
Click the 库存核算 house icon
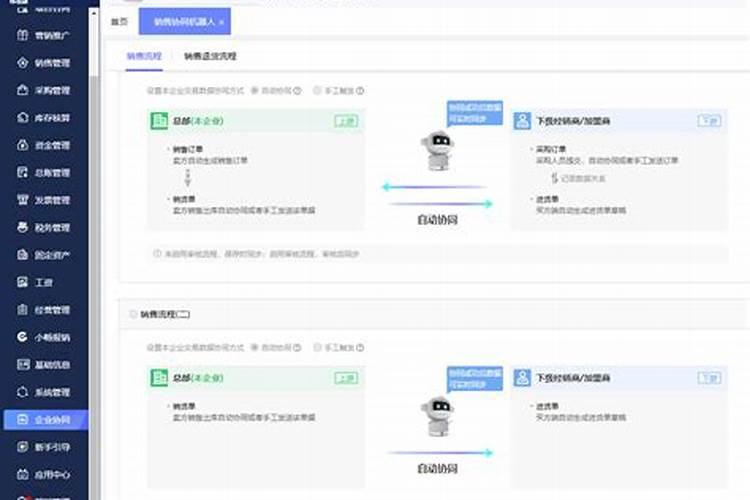pyautogui.click(x=22, y=117)
